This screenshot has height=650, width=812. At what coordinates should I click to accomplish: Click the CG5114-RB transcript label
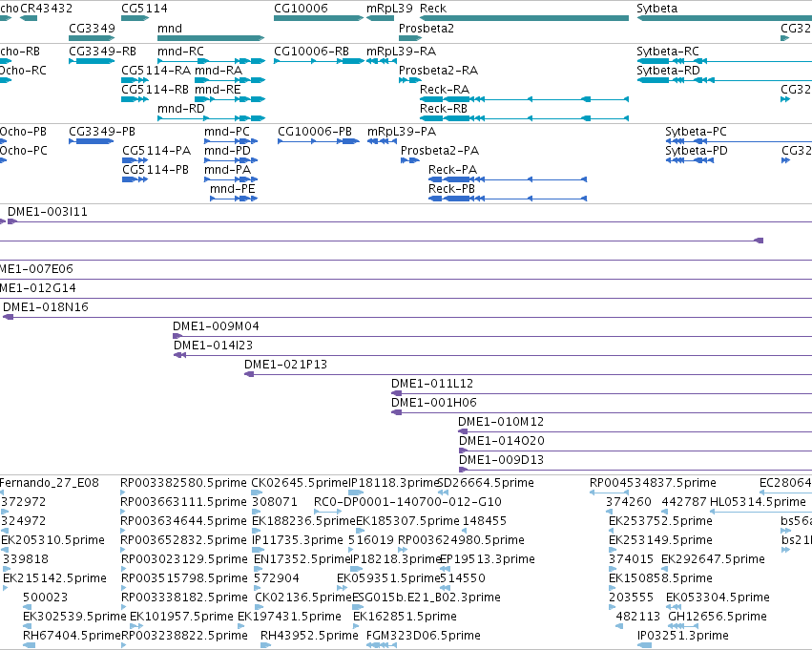click(155, 90)
